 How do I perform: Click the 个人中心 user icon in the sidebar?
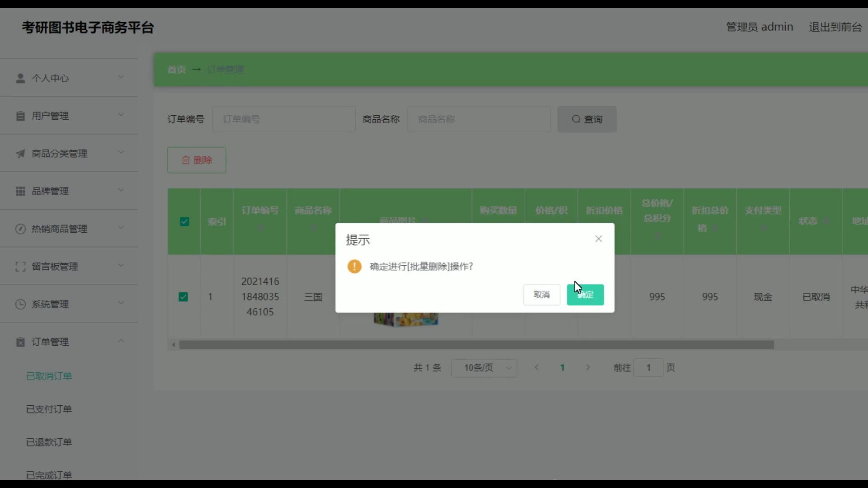point(20,78)
